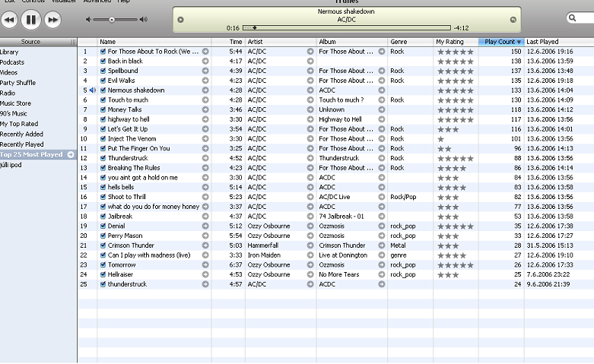Image resolution: width=594 pixels, height=364 pixels.
Task: Uncheck the highway to hell checkbox
Action: tap(103, 119)
